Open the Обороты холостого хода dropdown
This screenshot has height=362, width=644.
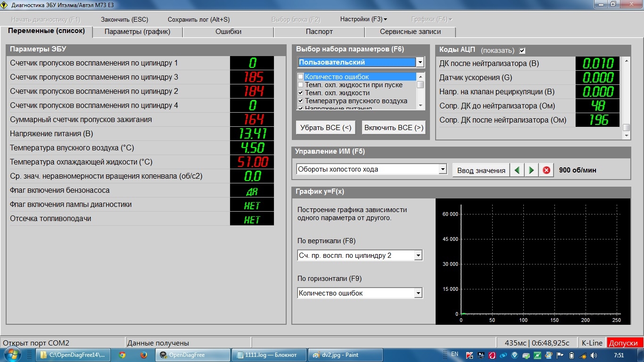pyautogui.click(x=442, y=169)
